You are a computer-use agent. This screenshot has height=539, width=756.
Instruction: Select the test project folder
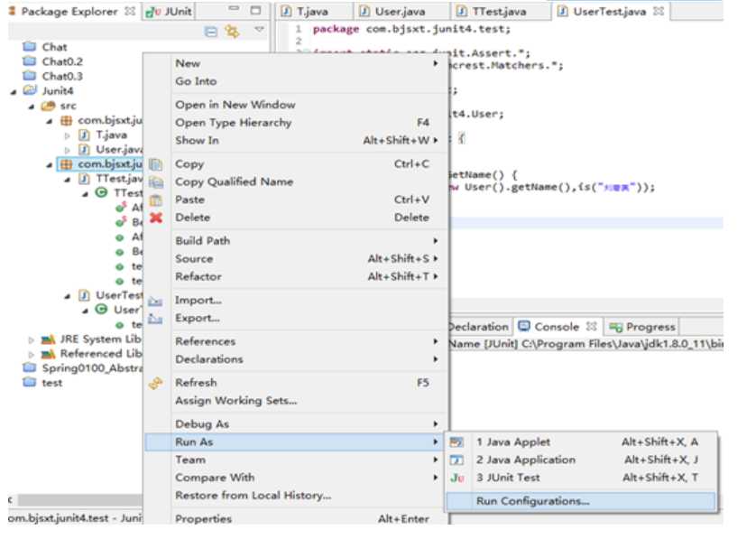(42, 383)
